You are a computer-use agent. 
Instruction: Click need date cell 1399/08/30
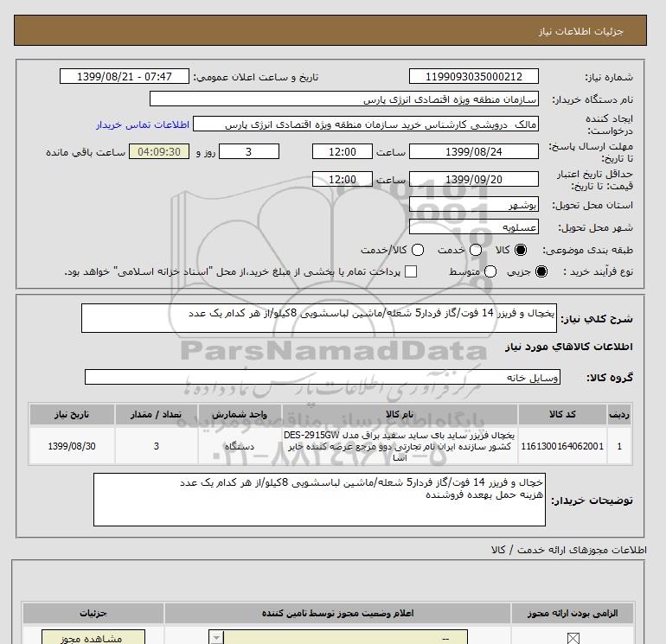(72, 446)
